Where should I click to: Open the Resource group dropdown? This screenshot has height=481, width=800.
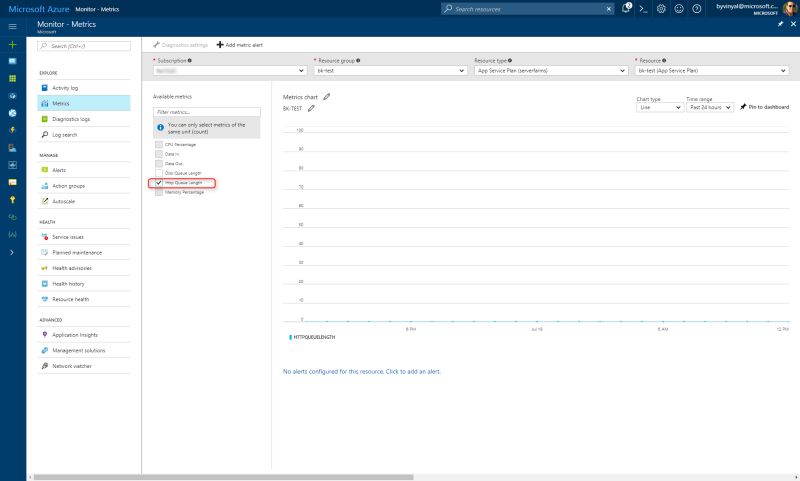390,70
